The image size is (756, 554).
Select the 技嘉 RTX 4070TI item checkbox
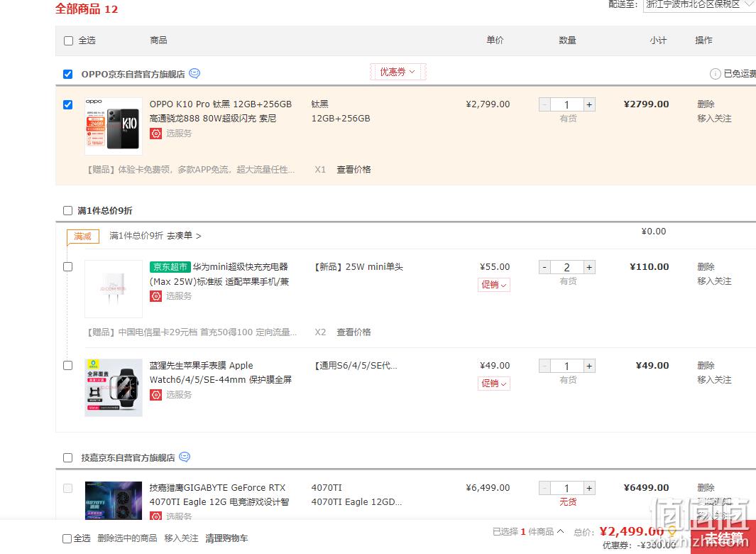68,489
